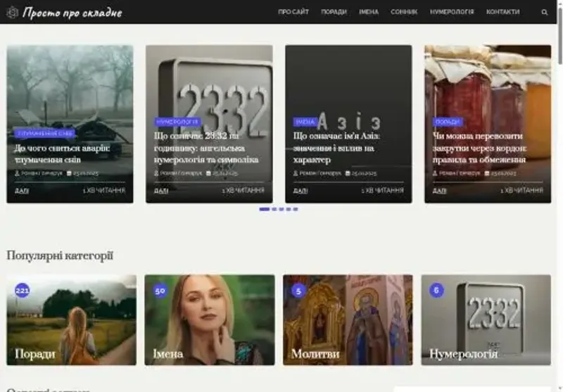Select the first active carousel pagination dot
The image size is (563, 392).
264,209
